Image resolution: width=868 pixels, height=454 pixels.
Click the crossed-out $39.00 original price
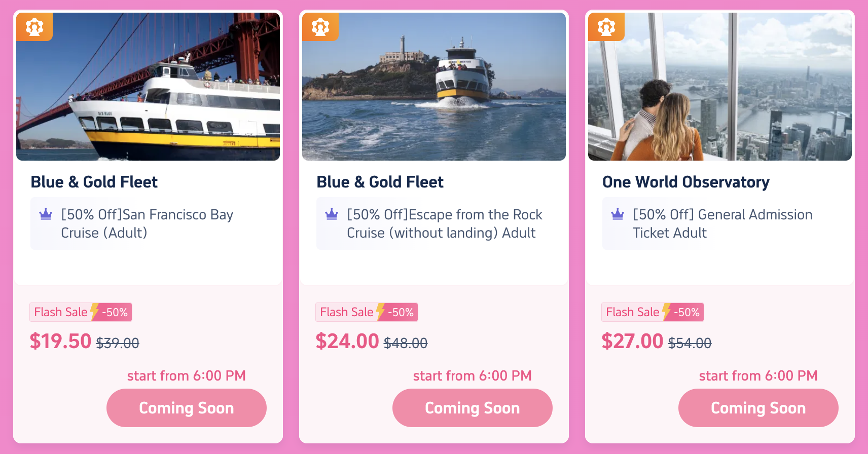[x=118, y=344]
